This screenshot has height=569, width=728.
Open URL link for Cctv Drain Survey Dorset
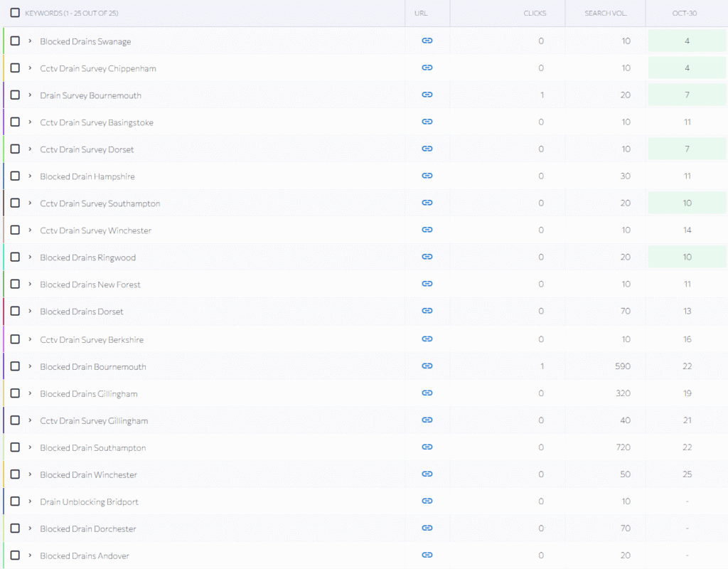pyautogui.click(x=427, y=149)
